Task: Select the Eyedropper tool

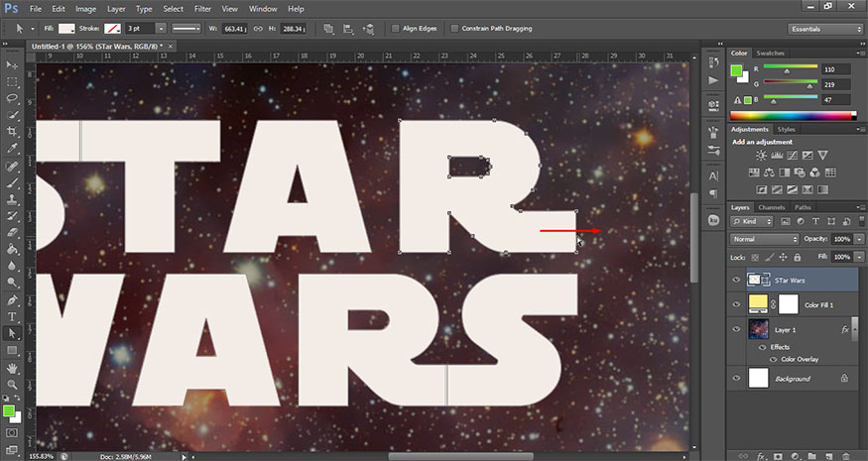Action: pos(12,149)
